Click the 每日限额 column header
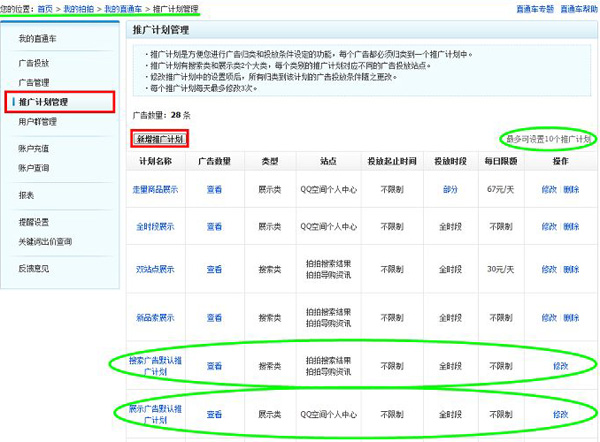 pyautogui.click(x=501, y=161)
